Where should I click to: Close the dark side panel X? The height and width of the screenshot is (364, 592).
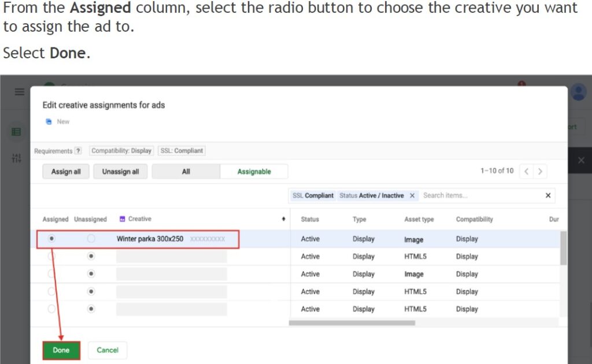coord(581,160)
